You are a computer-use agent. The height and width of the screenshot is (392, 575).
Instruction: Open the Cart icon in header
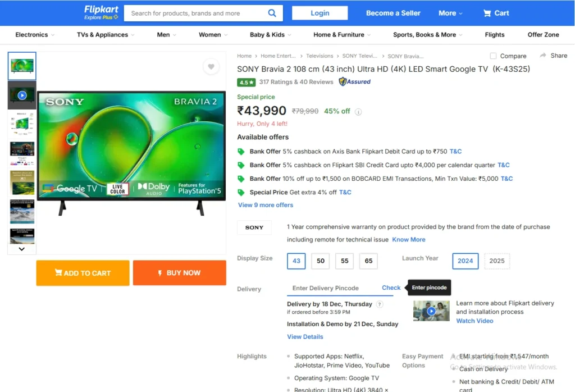coord(487,13)
